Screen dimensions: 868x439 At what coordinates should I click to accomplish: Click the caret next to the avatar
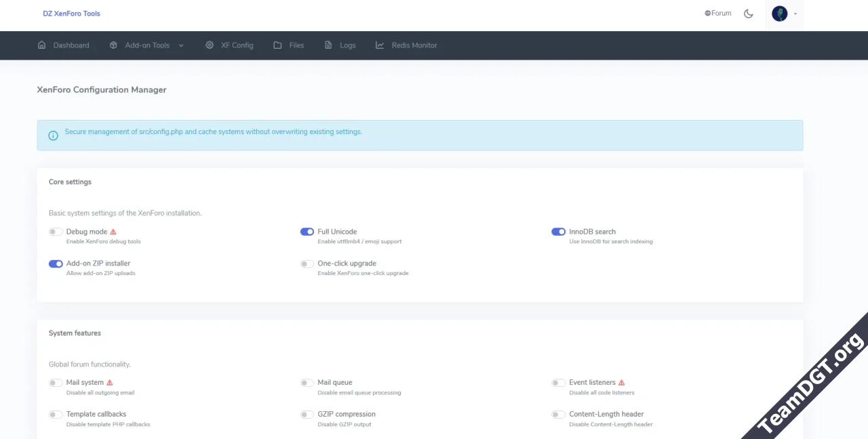coord(795,14)
